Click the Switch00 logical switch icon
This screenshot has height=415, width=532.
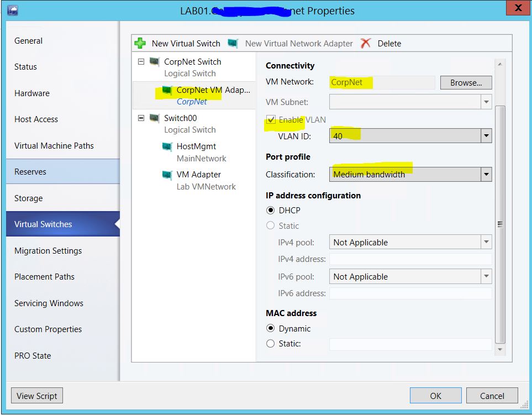click(x=155, y=118)
